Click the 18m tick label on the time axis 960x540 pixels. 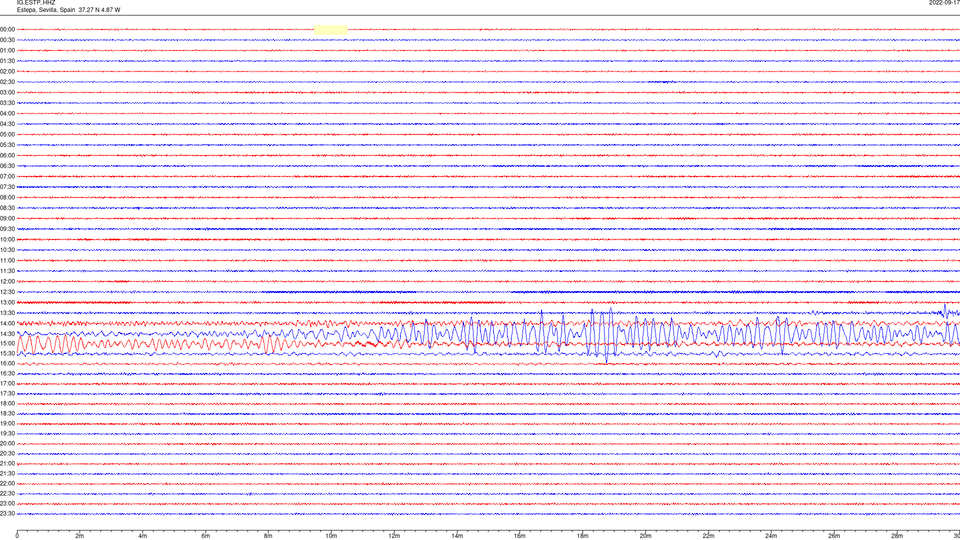coord(583,536)
